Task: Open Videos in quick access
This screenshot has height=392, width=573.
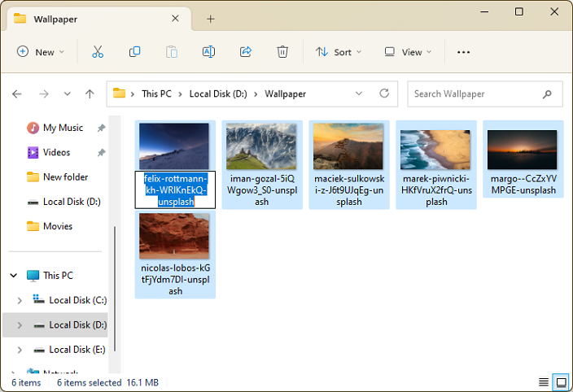Action: tap(56, 152)
